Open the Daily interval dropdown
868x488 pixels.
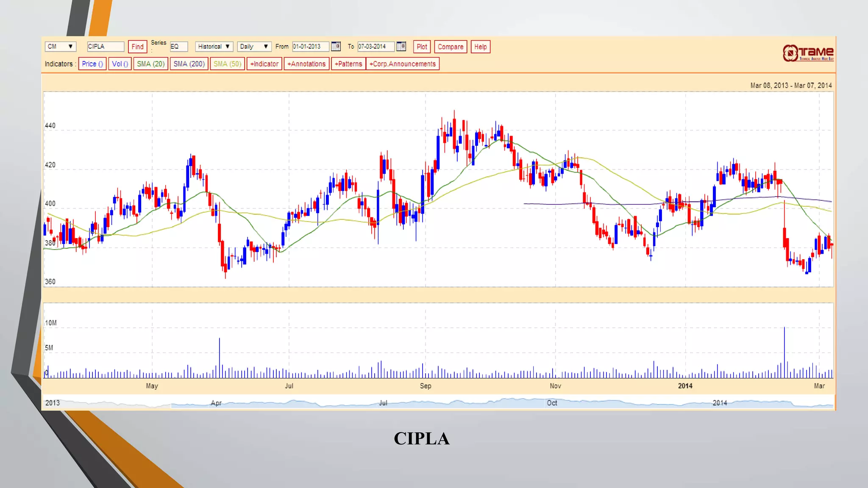pos(254,47)
